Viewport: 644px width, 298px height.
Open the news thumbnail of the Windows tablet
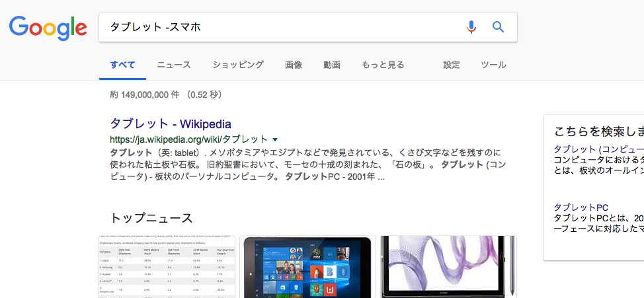click(307, 267)
